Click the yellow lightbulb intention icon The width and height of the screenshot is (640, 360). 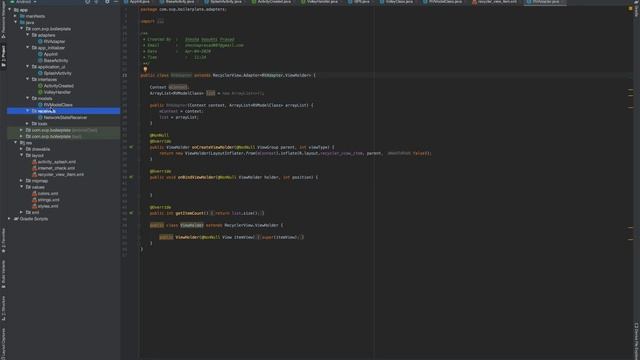coord(145,69)
